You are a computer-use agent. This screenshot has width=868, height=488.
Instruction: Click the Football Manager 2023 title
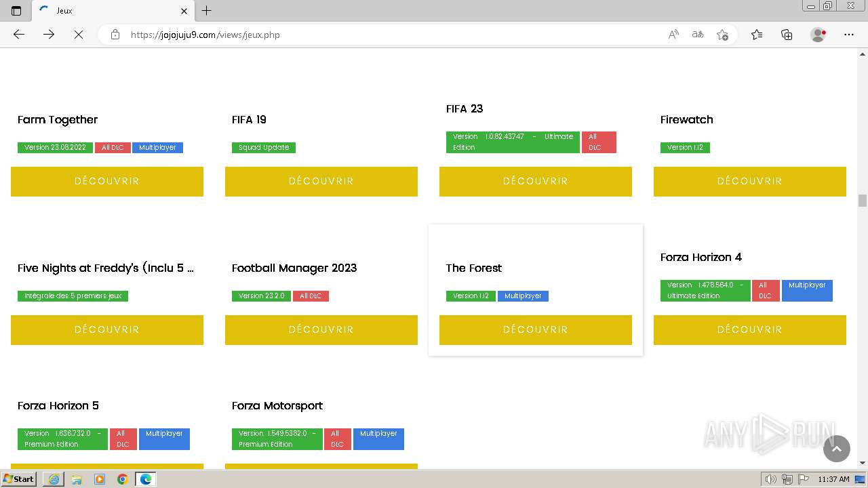tap(294, 268)
